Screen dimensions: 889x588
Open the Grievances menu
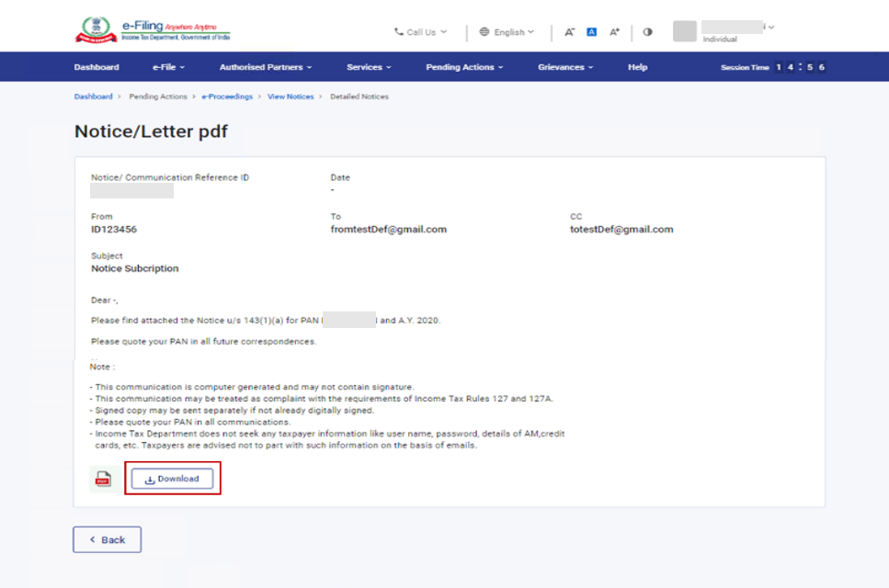coord(564,67)
